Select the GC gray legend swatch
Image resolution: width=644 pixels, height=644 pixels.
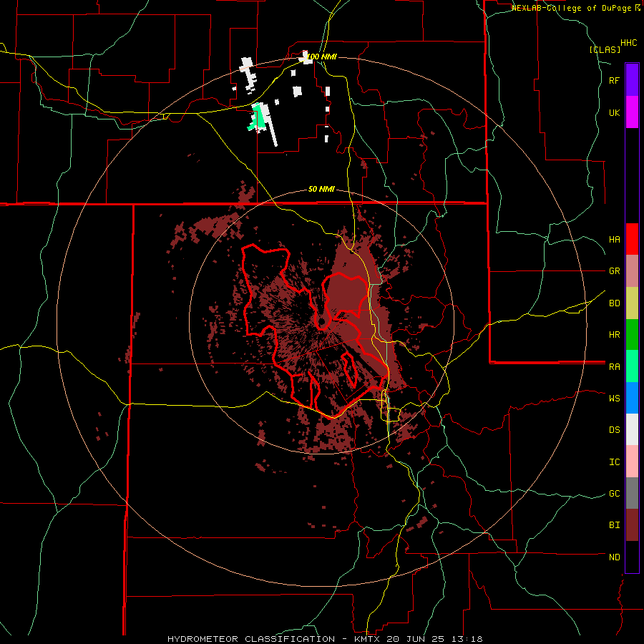coord(632,493)
